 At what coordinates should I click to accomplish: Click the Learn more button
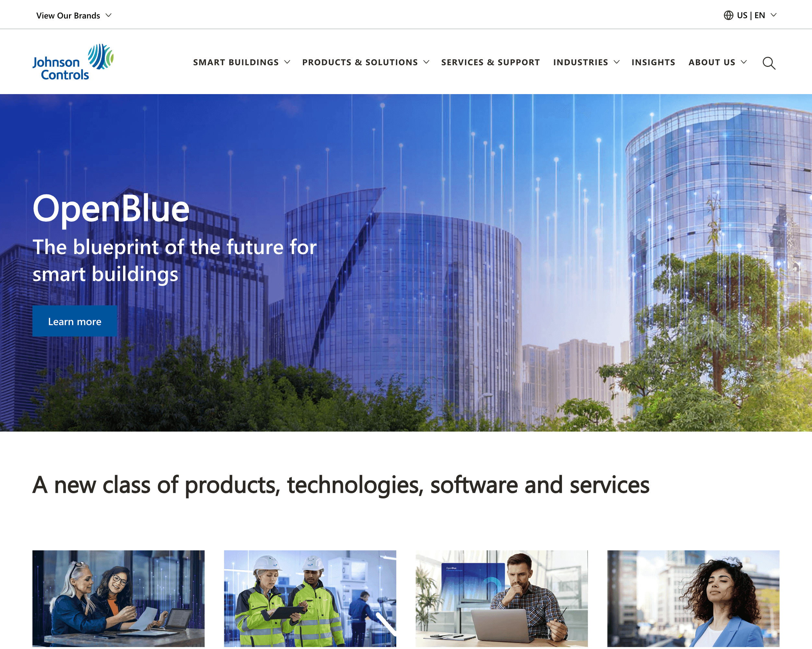click(74, 321)
